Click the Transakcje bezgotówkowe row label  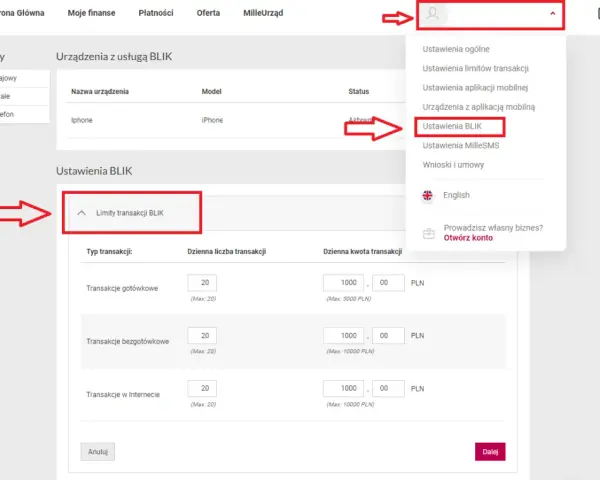coord(127,341)
